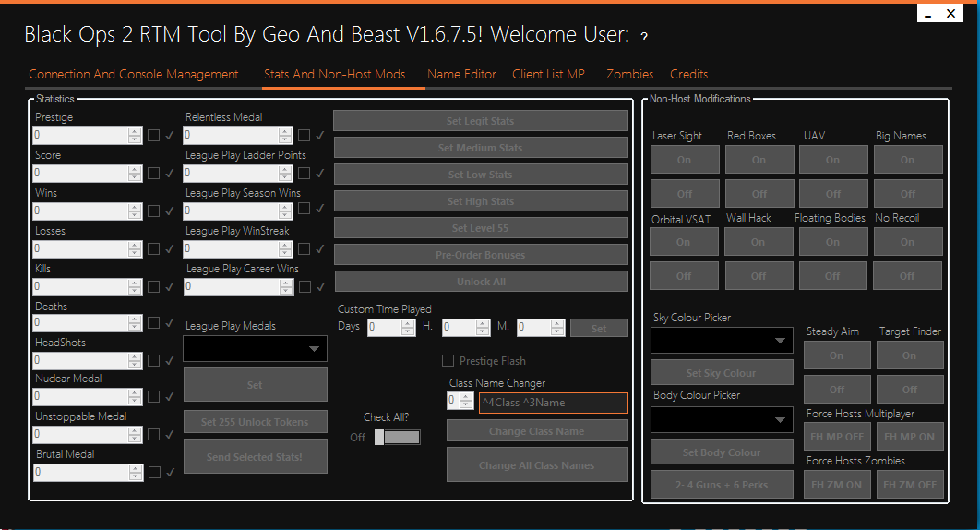Turn Target Finder Off
Image resolution: width=980 pixels, height=530 pixels.
tap(910, 390)
